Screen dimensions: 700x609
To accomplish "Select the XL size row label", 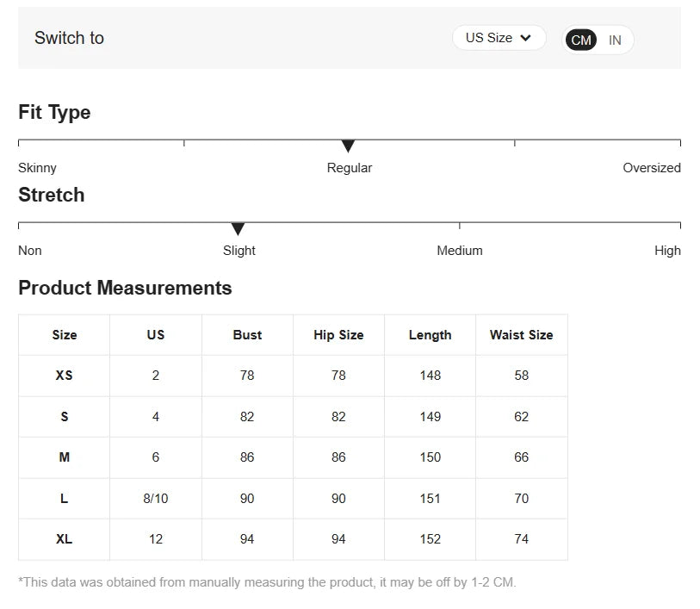I will pyautogui.click(x=65, y=539).
